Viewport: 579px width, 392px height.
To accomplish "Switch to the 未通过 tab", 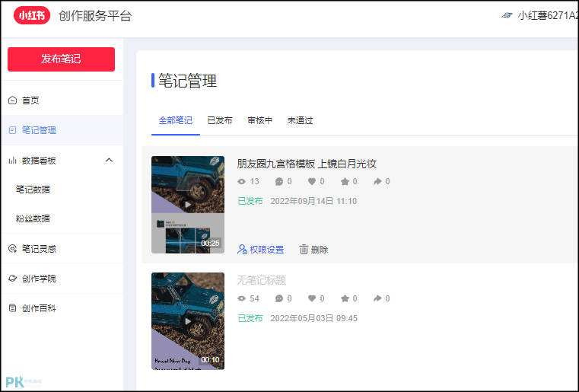I will coord(301,120).
